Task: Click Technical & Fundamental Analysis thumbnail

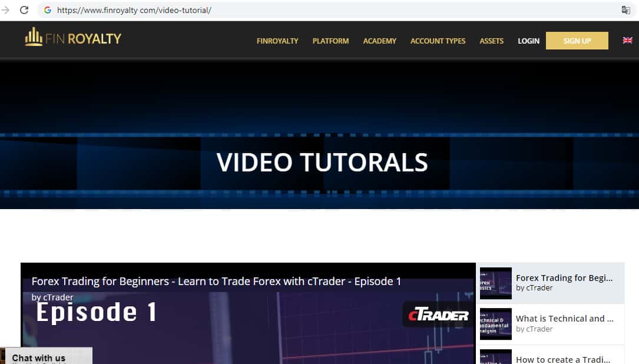Action: click(x=495, y=324)
